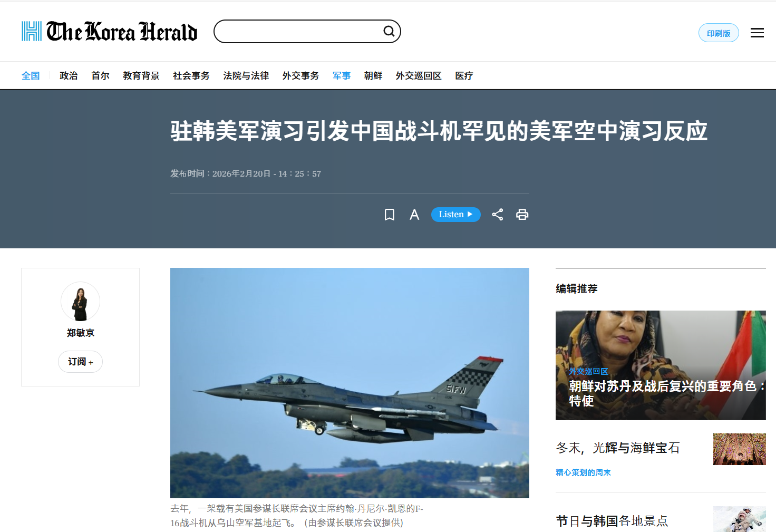Bookmark this article
The width and height of the screenshot is (776, 532).
click(390, 215)
